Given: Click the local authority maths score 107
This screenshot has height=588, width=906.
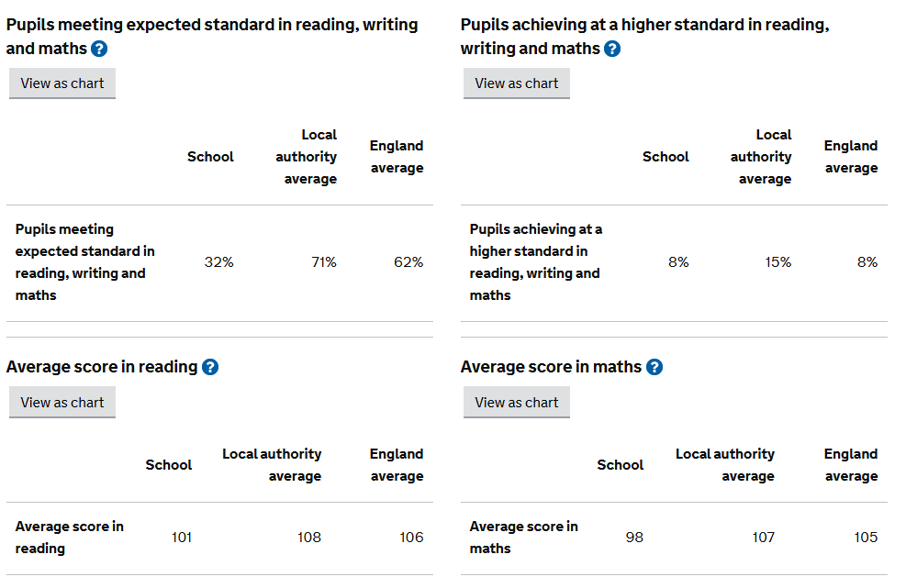Looking at the screenshot, I should point(763,538).
